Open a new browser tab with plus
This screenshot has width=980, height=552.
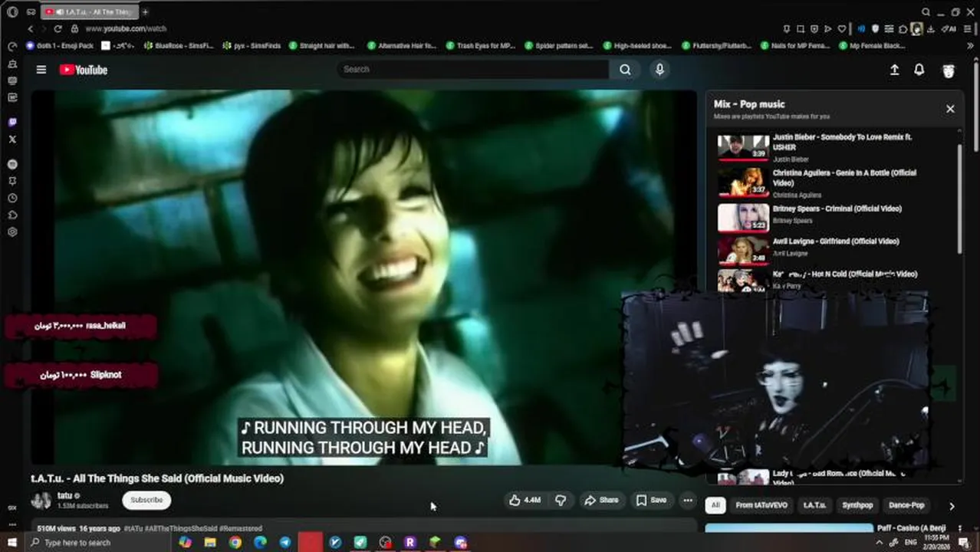[x=145, y=11]
